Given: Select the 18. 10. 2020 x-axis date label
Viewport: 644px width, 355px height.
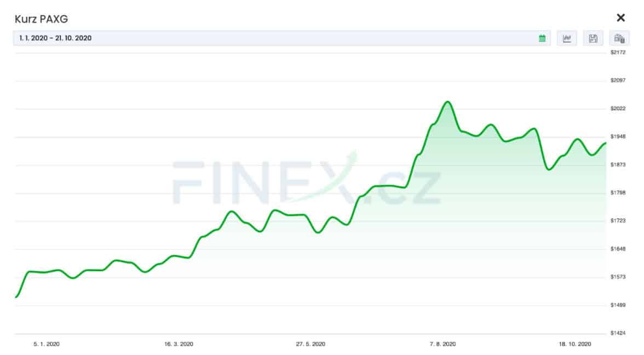Looking at the screenshot, I should pos(574,344).
